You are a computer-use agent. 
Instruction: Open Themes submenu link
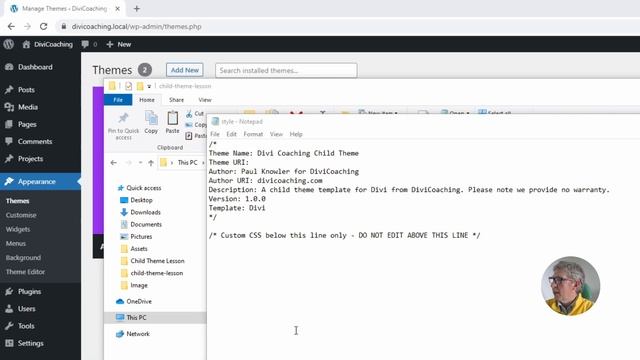(x=18, y=201)
